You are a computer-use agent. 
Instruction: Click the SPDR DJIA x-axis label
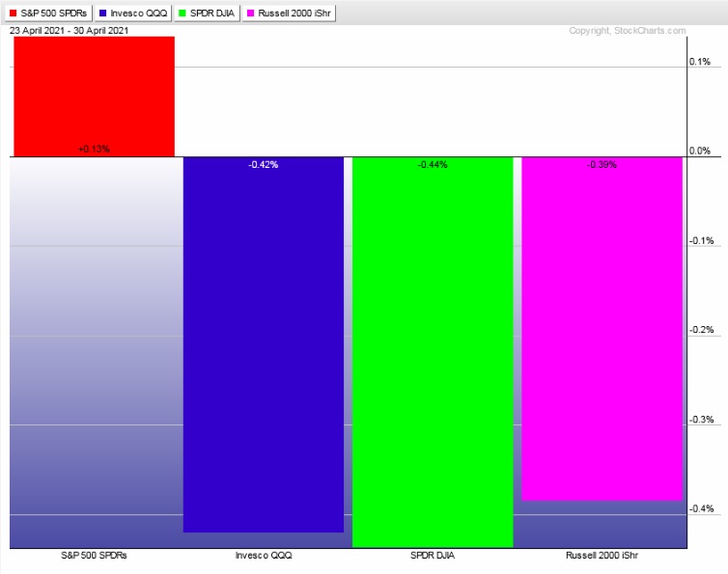click(x=433, y=556)
